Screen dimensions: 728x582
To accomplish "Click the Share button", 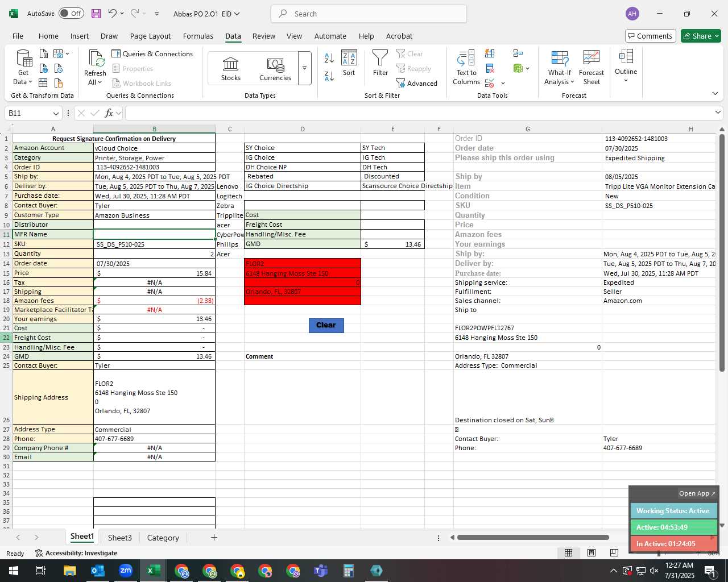I will pos(701,36).
